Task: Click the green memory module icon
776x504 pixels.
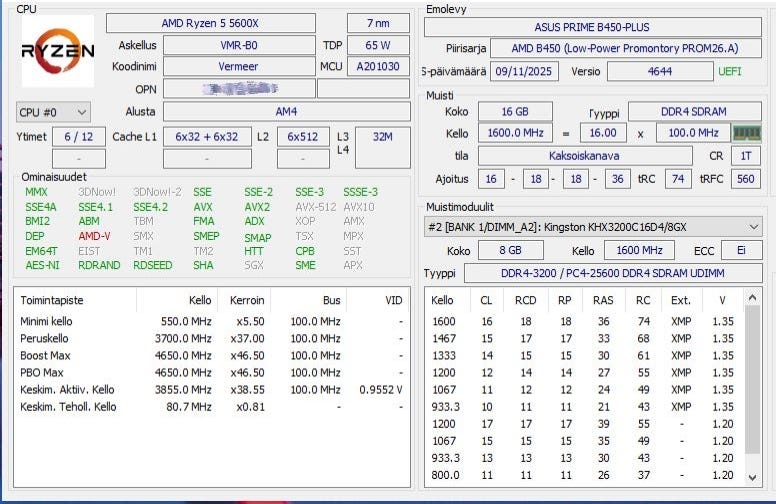Action: coord(746,133)
